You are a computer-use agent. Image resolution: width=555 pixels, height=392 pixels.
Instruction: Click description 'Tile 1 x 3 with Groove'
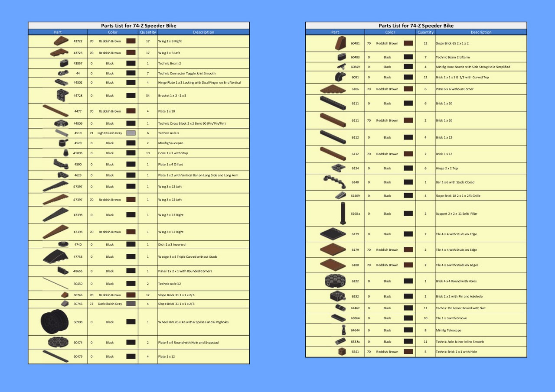click(x=451, y=318)
